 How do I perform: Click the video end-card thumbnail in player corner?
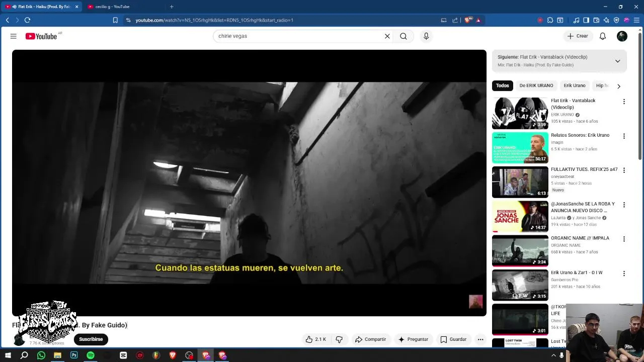pyautogui.click(x=475, y=302)
